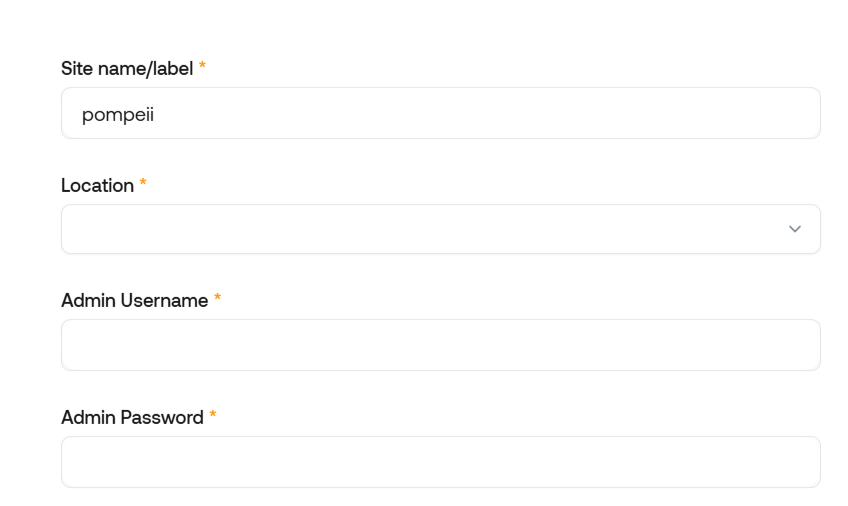Click the down arrow icon in Location

(795, 229)
